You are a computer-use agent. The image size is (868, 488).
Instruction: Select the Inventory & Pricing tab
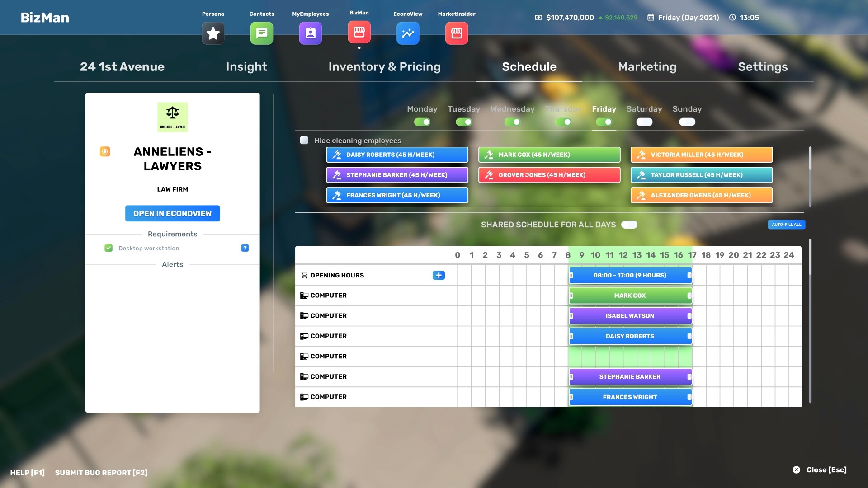(x=384, y=67)
